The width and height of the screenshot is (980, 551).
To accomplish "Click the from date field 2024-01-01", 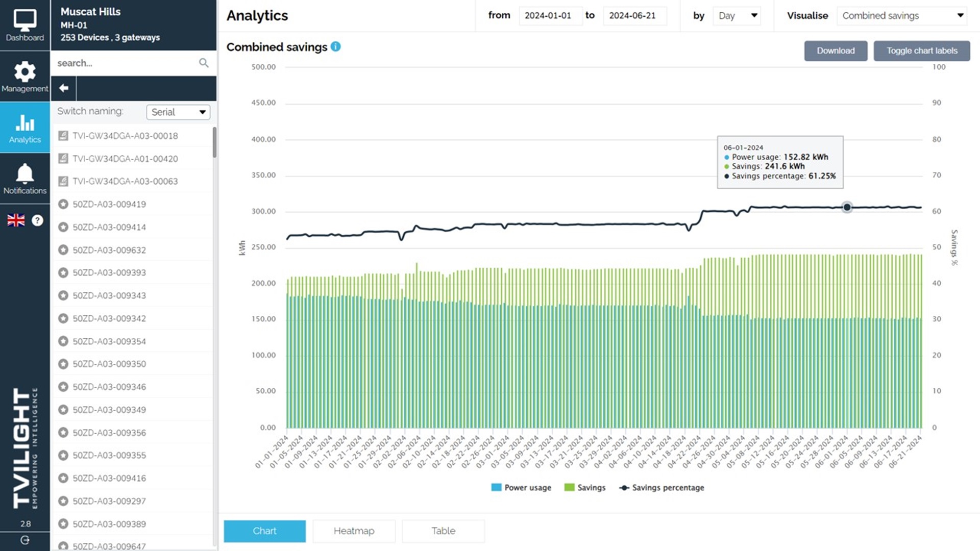I will [x=550, y=16].
